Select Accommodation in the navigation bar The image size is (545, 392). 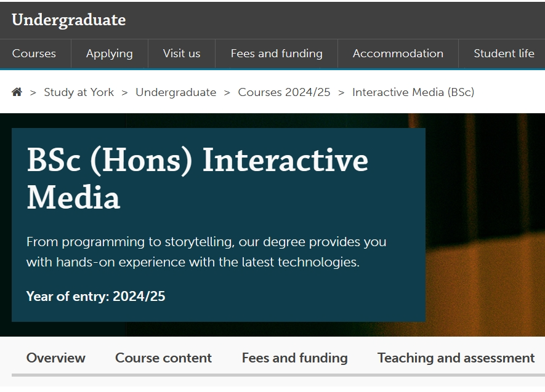398,54
